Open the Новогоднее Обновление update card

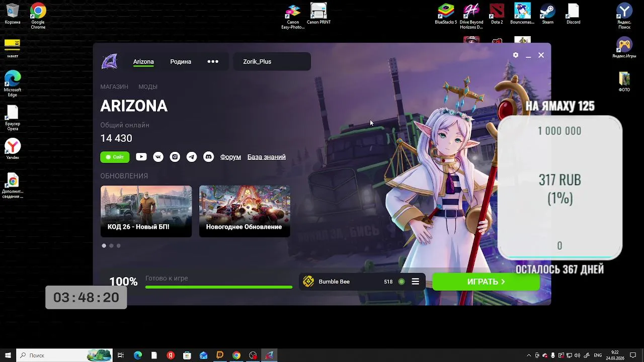click(x=245, y=211)
